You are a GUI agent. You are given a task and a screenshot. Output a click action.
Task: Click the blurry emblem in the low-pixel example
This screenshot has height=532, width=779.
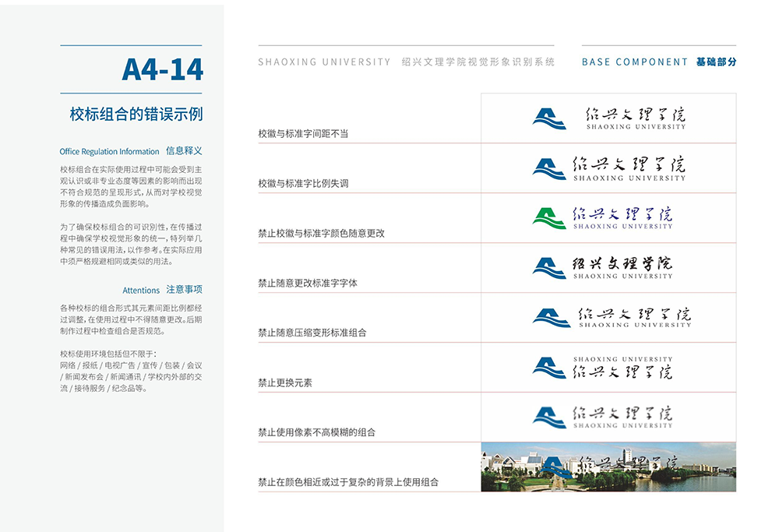coord(549,417)
